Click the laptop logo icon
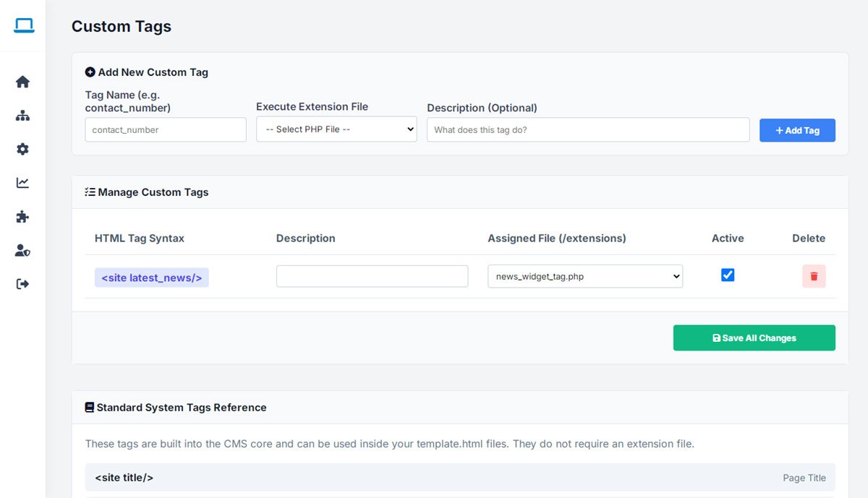The height and width of the screenshot is (498, 868). tap(24, 26)
